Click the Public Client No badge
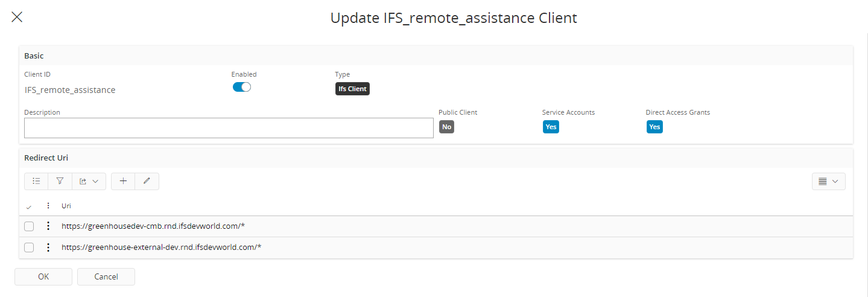This screenshot has width=868, height=297. [446, 127]
